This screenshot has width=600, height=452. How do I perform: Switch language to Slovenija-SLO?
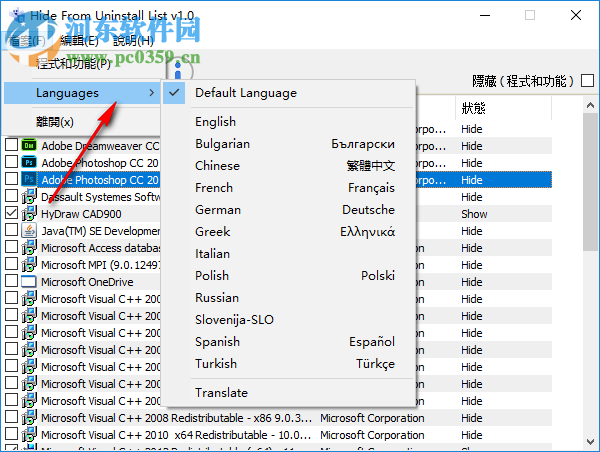point(289,320)
